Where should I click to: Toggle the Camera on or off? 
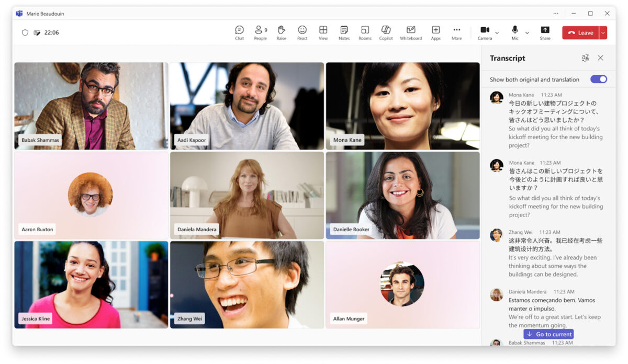click(x=485, y=31)
